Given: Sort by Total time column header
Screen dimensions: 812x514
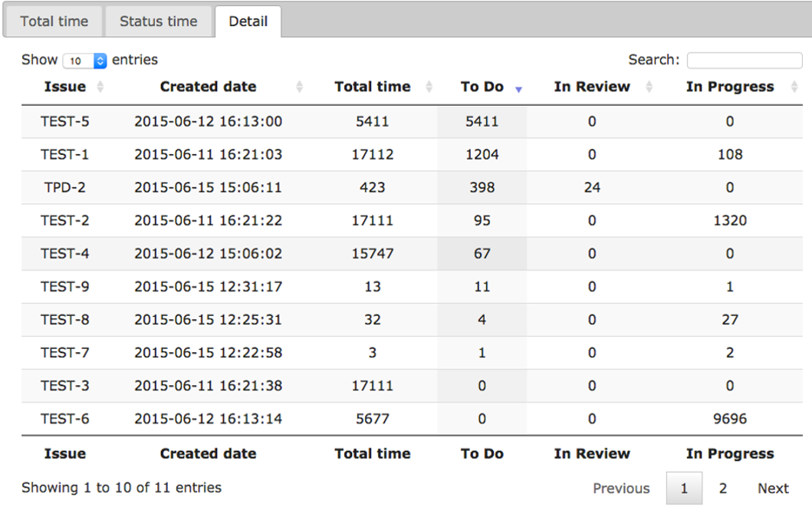Looking at the screenshot, I should [x=373, y=87].
